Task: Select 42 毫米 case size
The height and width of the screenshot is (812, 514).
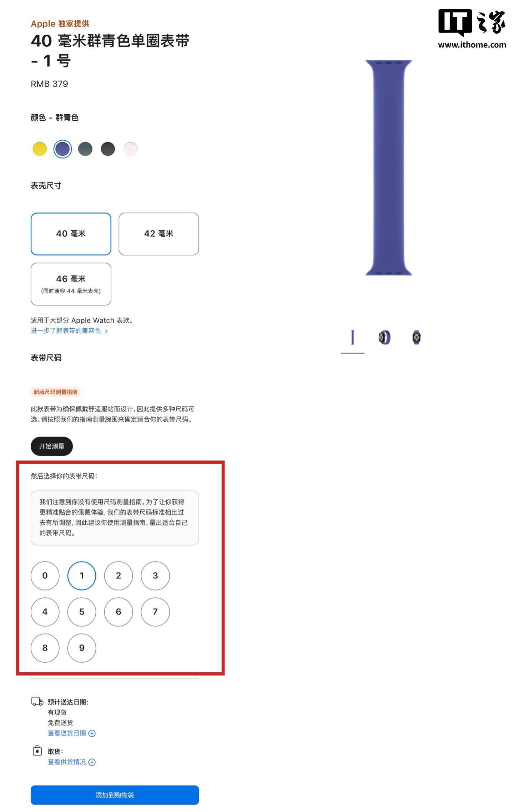Action: point(159,234)
